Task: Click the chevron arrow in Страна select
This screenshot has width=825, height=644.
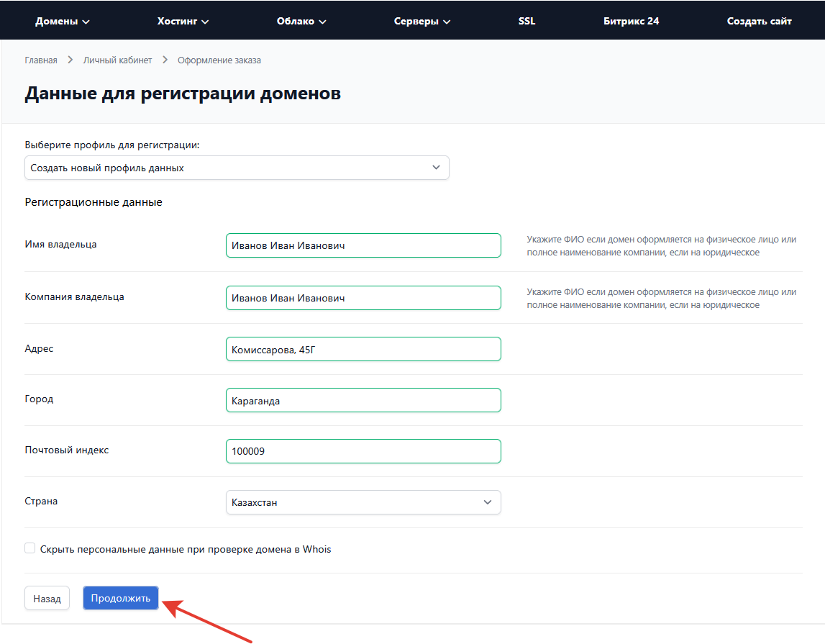Action: pyautogui.click(x=487, y=502)
